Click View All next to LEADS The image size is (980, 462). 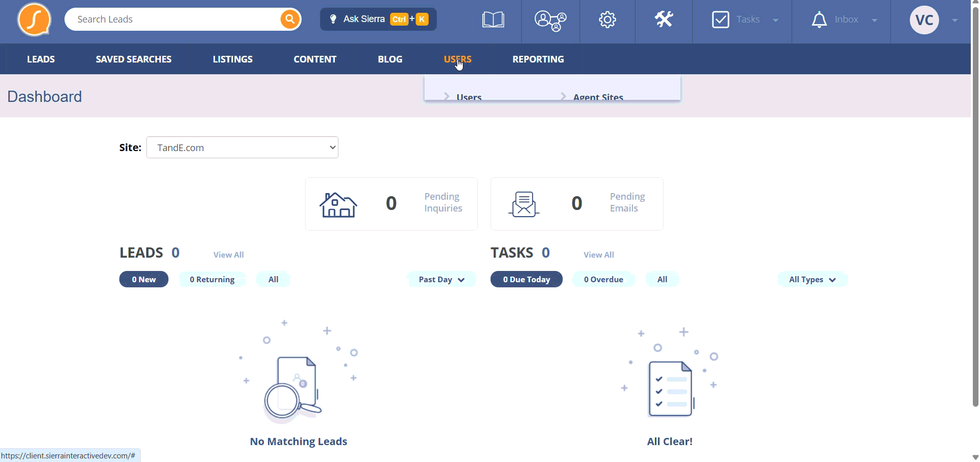(x=228, y=255)
